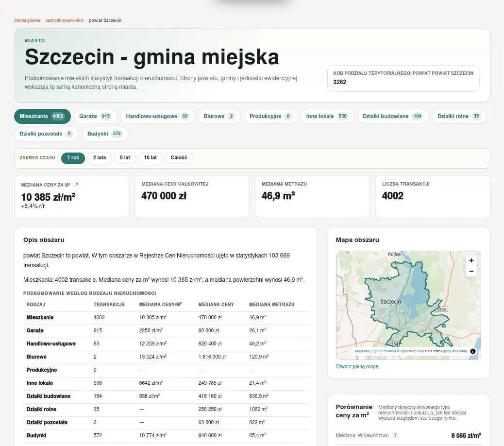This screenshot has width=504, height=446.
Task: Set time range to 10 lat
Action: 150,158
